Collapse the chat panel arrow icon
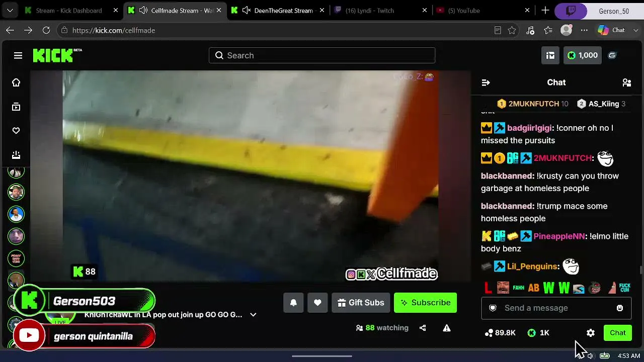 (486, 82)
